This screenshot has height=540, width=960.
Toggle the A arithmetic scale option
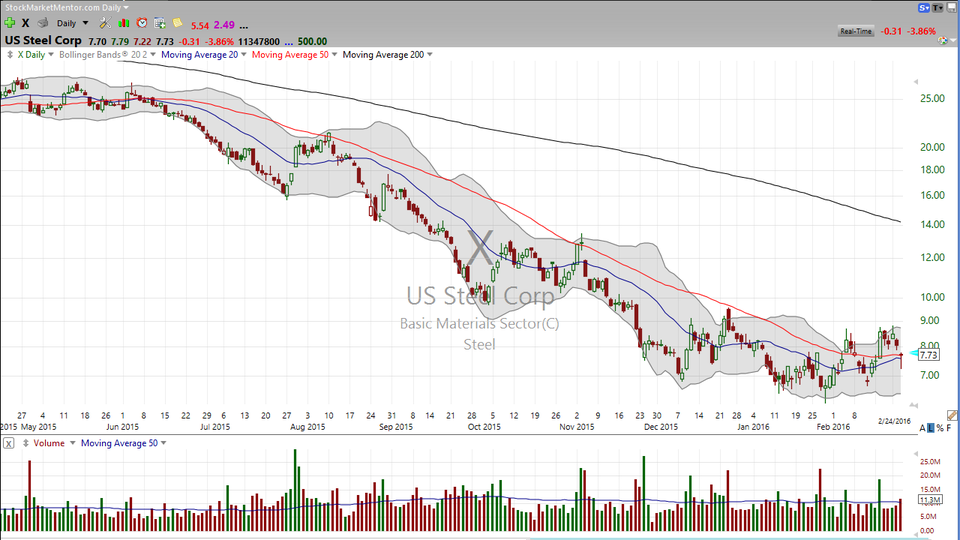[923, 428]
